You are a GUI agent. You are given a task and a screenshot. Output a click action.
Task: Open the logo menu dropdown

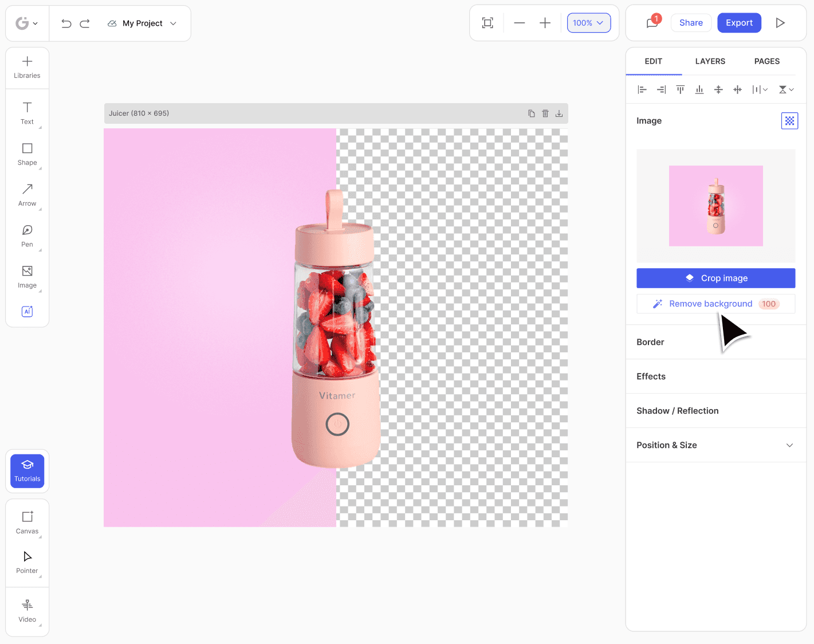point(27,23)
